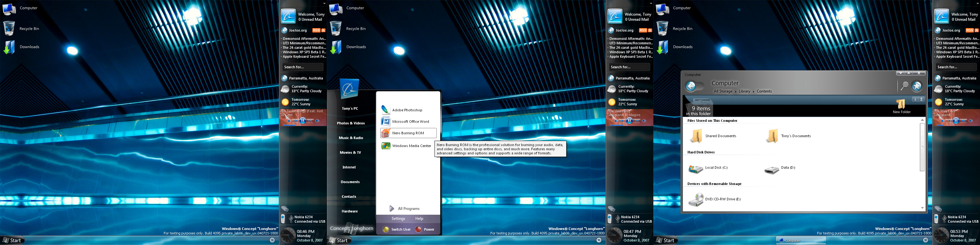The height and width of the screenshot is (245, 980).
Task: Collapse the Computer window's folder header pane
Action: point(921,99)
